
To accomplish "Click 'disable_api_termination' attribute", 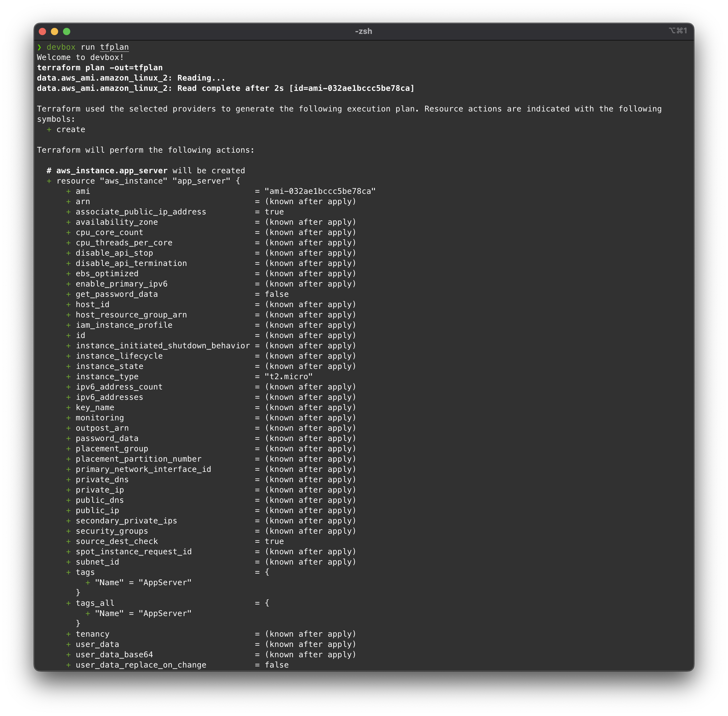I will (x=131, y=263).
